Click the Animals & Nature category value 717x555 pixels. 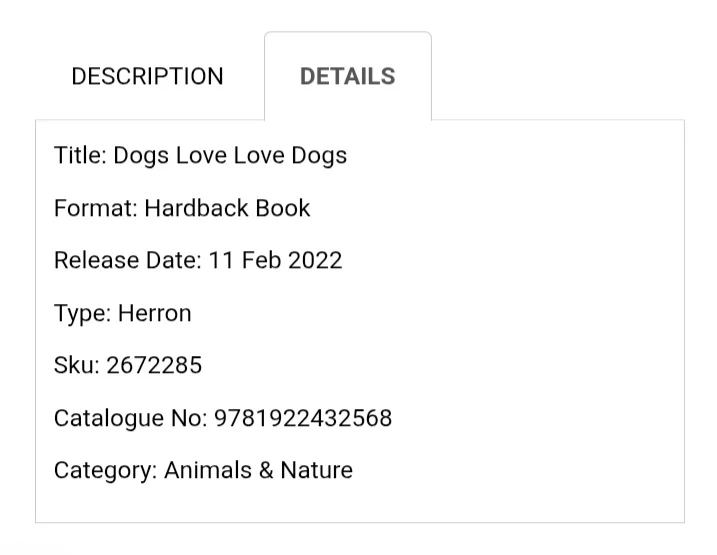[258, 470]
